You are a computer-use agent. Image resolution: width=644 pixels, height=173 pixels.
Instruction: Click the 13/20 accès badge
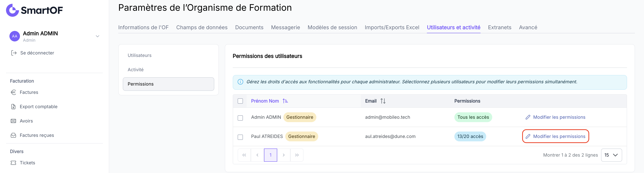click(470, 136)
